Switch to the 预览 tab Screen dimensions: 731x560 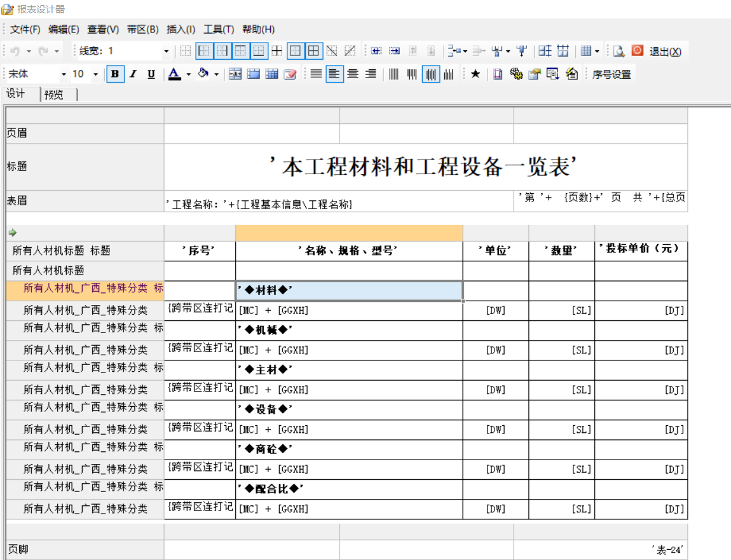tap(53, 95)
